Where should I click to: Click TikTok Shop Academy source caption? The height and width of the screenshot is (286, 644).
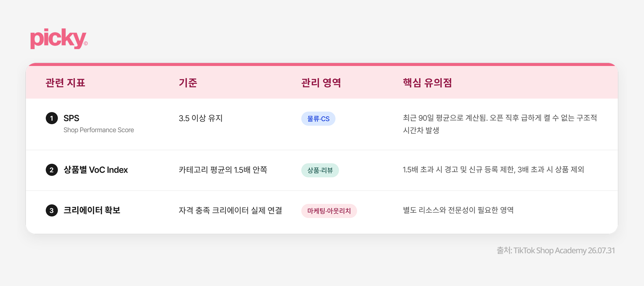point(555,250)
